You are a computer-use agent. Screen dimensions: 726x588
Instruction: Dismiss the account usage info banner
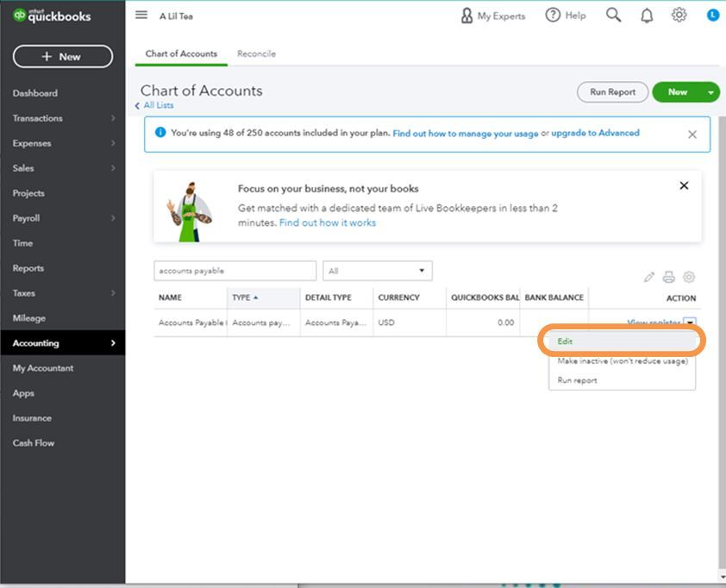(x=692, y=134)
